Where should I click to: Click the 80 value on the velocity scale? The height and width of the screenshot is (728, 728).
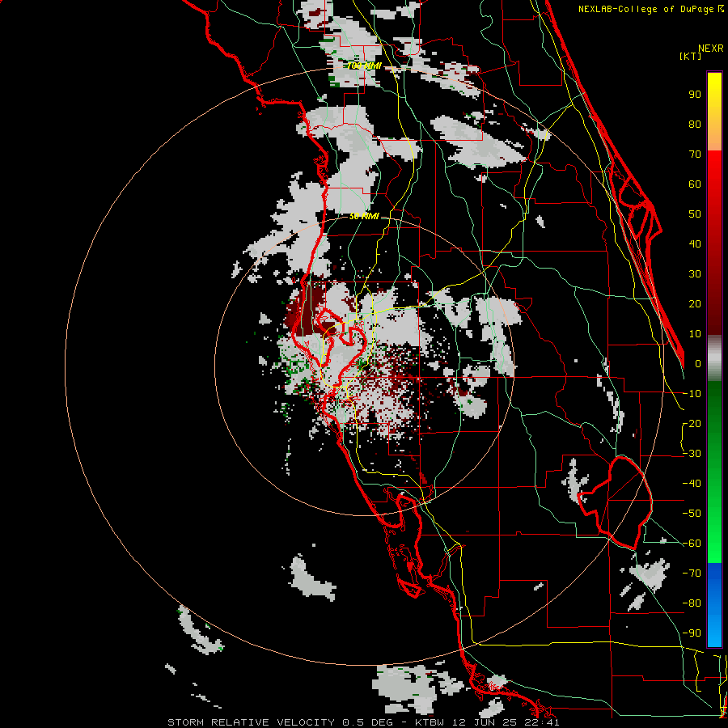point(695,125)
